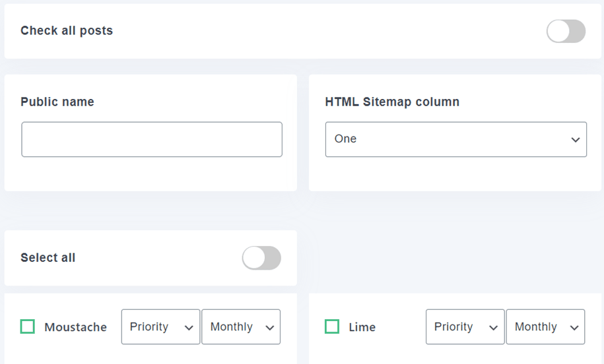Tick the Moustache checkbox
The height and width of the screenshot is (364, 604).
28,327
